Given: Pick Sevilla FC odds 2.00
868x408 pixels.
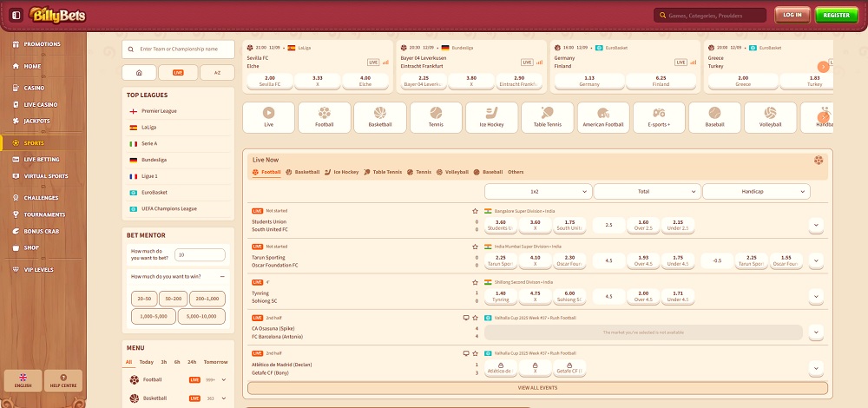Looking at the screenshot, I should click(270, 81).
